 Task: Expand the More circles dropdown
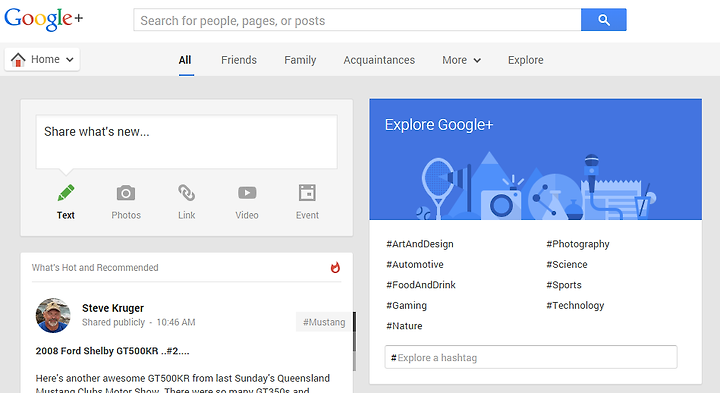(461, 60)
